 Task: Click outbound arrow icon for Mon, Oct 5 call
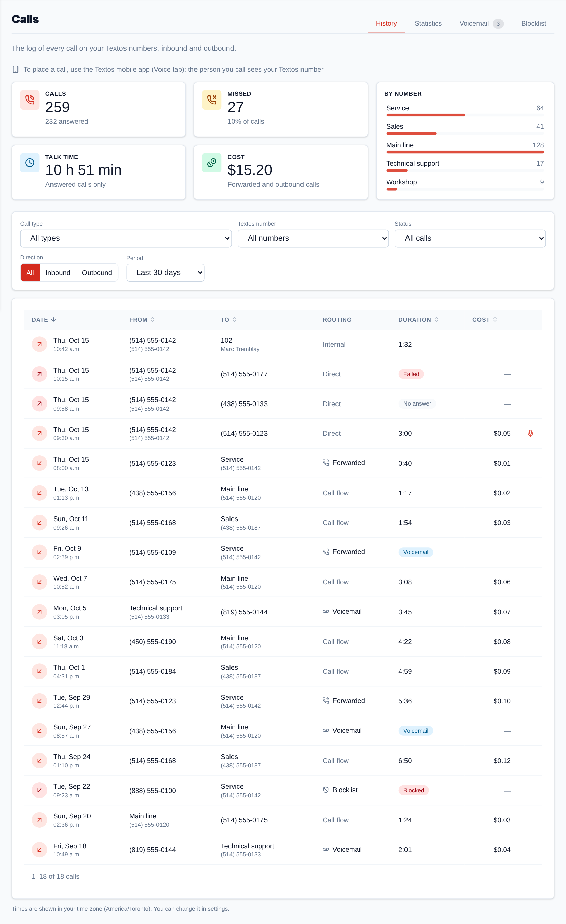point(39,612)
